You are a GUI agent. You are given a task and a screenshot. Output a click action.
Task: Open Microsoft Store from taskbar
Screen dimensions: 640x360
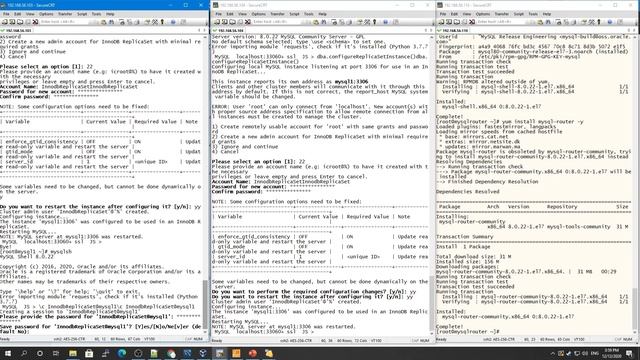coord(89,353)
